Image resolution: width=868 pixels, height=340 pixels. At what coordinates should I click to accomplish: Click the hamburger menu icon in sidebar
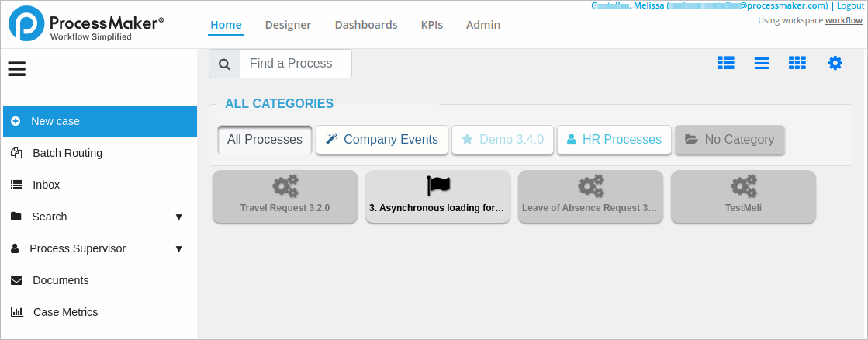pyautogui.click(x=17, y=69)
